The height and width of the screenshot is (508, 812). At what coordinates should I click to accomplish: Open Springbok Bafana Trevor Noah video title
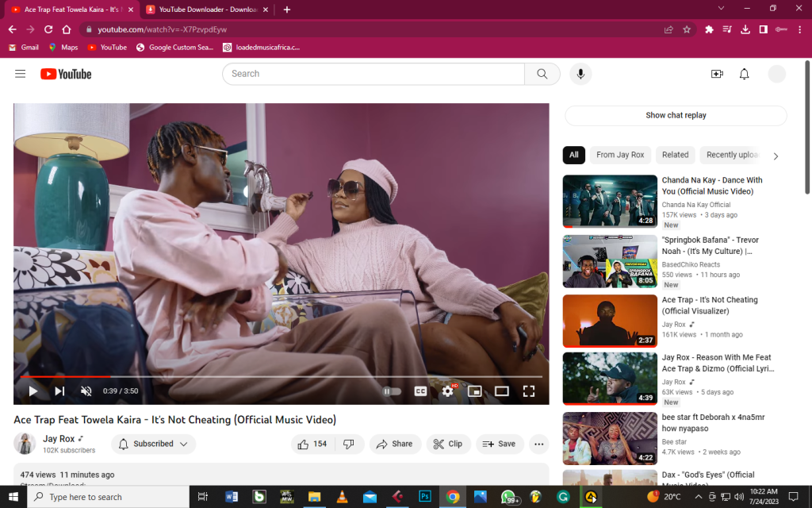(710, 245)
